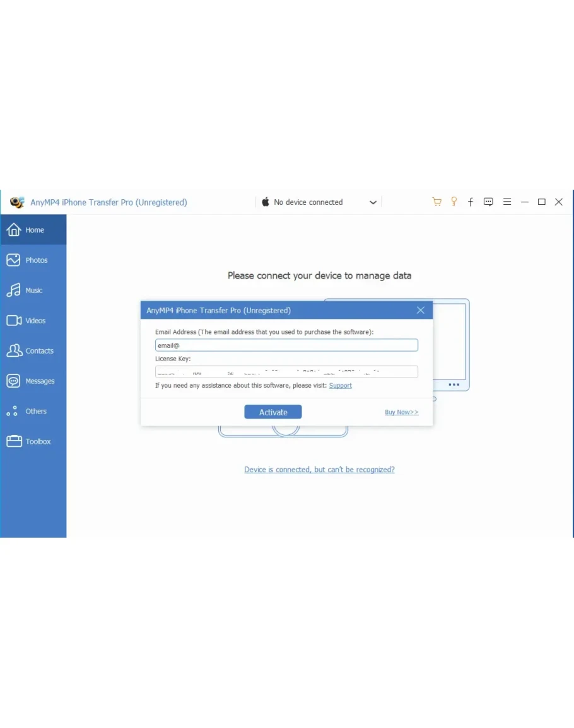Open the Messages section
574x728 pixels.
(x=33, y=381)
